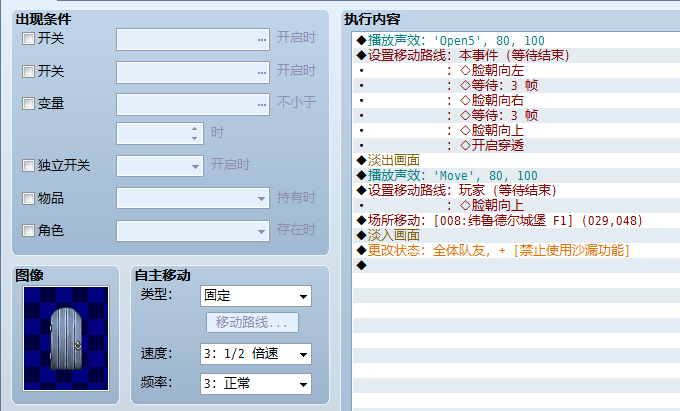
Task: Open the variable selector ellipsis button
Action: 262,104
